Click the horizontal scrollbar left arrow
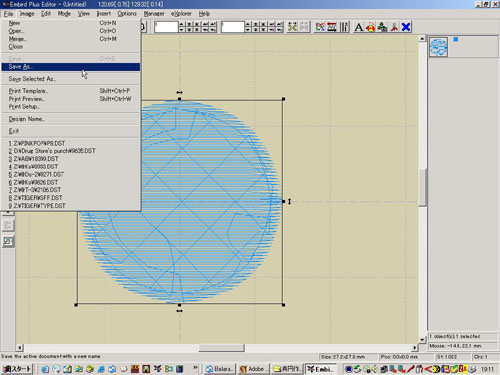500x375 pixels. coord(19,348)
